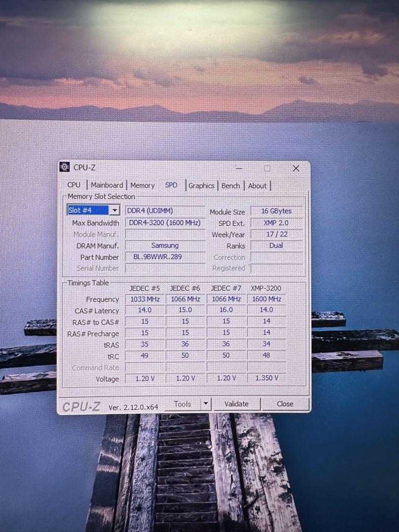Click the Week/Year label

[229, 235]
